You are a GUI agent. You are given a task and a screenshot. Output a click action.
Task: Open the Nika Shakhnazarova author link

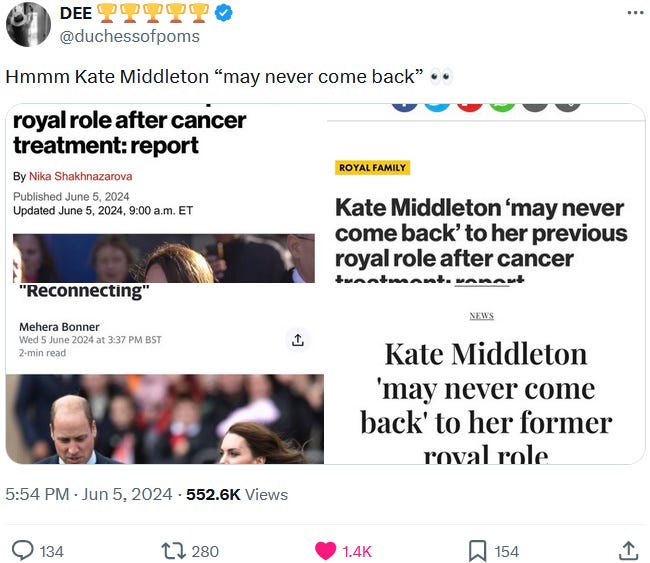tap(80, 176)
